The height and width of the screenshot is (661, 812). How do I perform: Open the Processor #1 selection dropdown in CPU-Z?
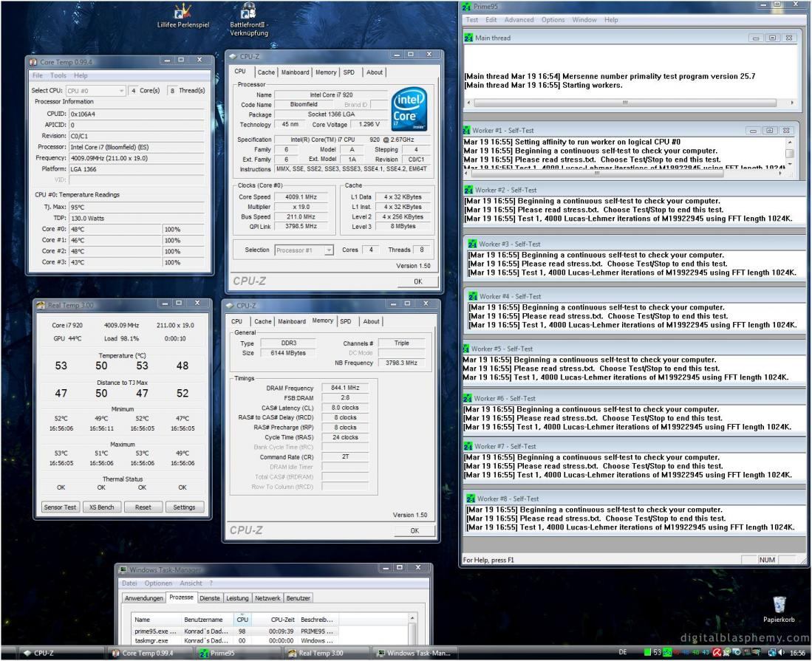[304, 250]
